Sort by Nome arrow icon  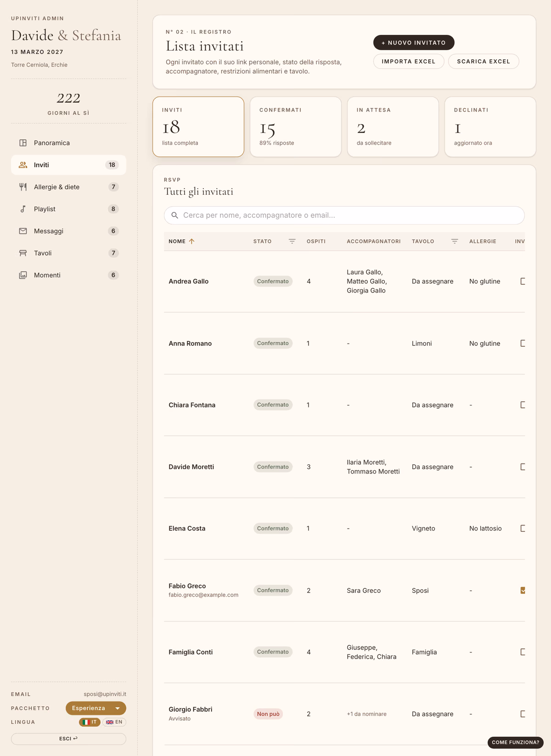click(x=192, y=241)
